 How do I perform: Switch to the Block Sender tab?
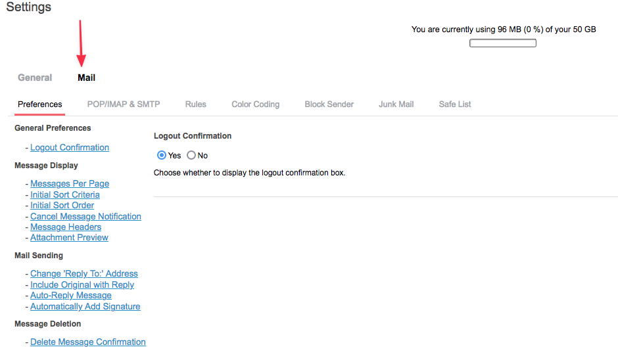pos(329,104)
